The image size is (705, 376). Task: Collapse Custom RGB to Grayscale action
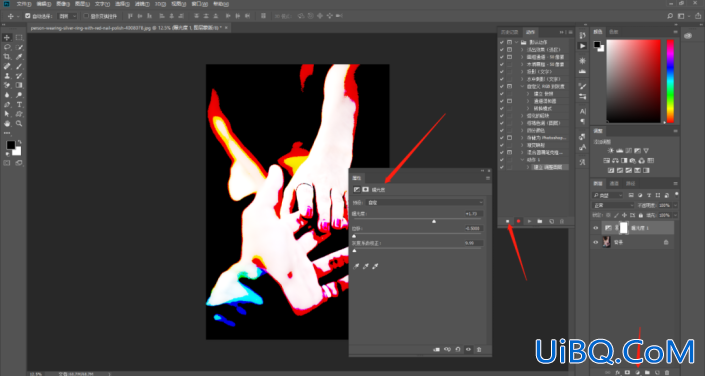[x=522, y=86]
